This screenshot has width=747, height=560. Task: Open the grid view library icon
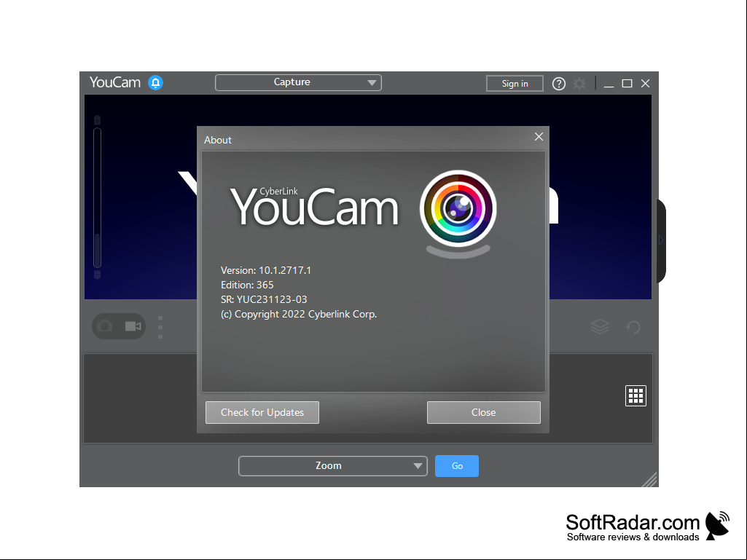[635, 395]
